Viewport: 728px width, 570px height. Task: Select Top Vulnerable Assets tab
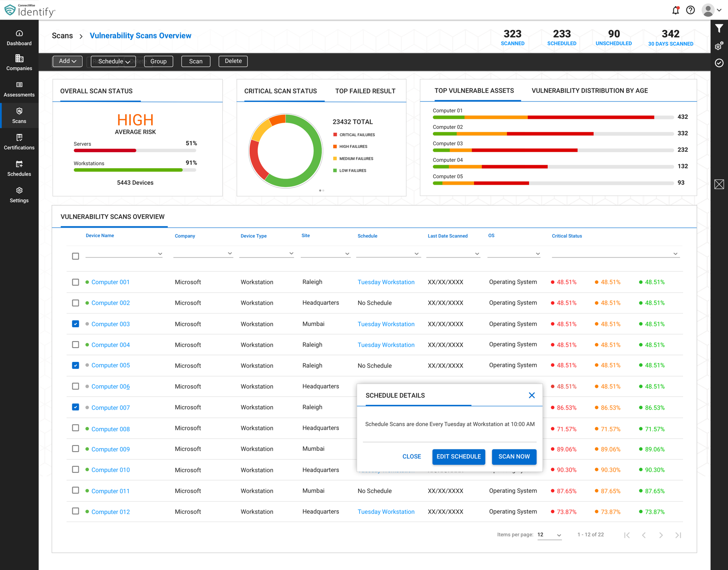pyautogui.click(x=474, y=91)
